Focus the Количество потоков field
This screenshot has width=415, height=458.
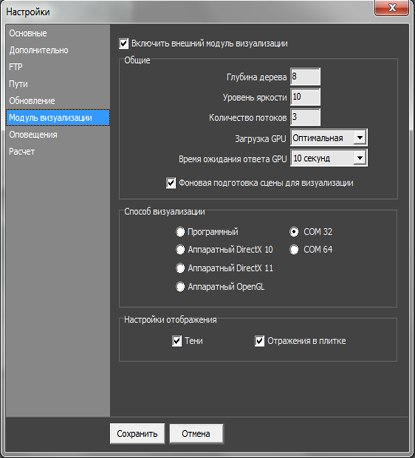[305, 117]
